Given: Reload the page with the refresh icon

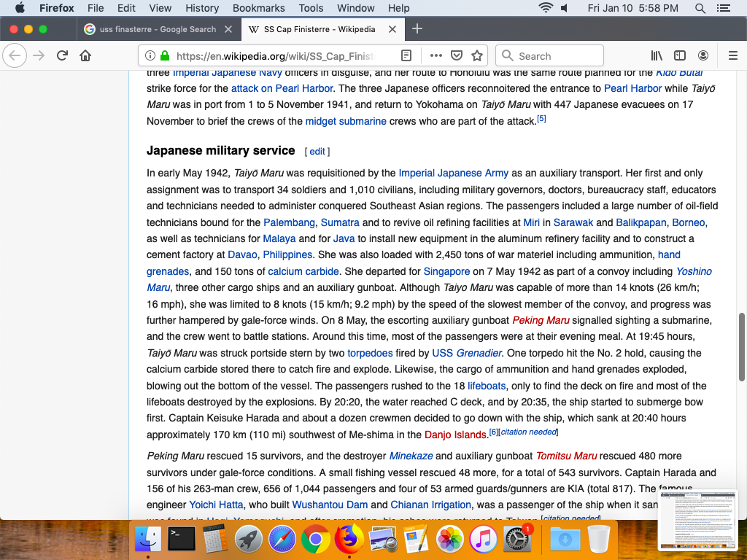Looking at the screenshot, I should pos(63,56).
